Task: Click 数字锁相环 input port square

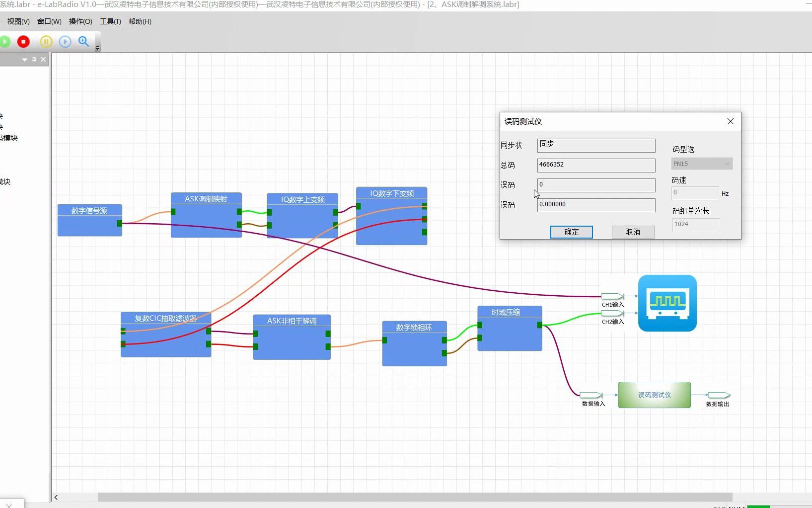Action: 384,340
